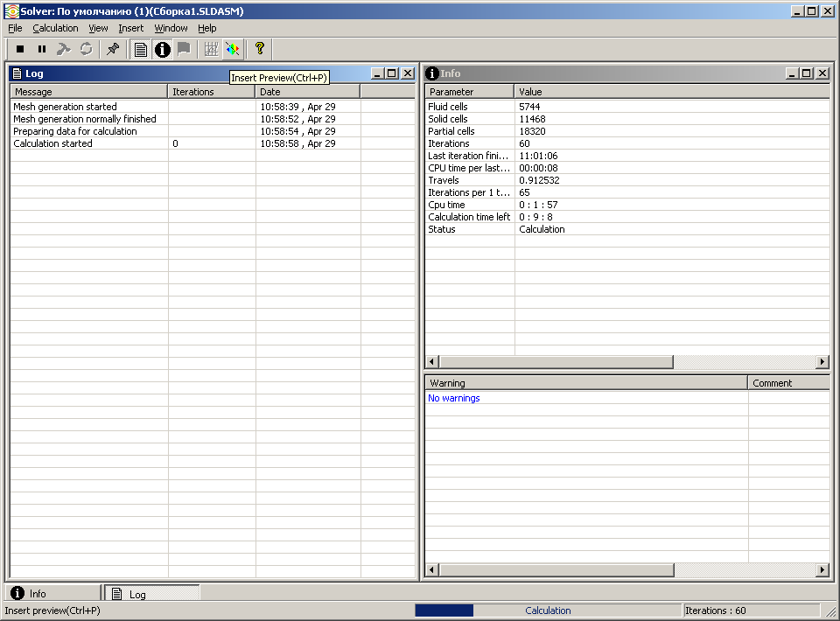Close the Info window
This screenshot has height=621, width=840.
822,73
